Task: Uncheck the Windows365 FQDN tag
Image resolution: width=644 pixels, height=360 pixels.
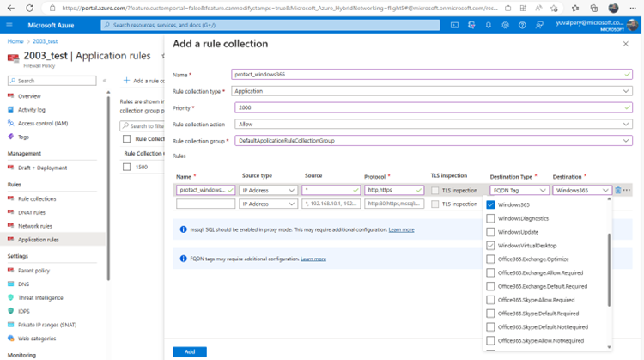Action: tap(490, 204)
